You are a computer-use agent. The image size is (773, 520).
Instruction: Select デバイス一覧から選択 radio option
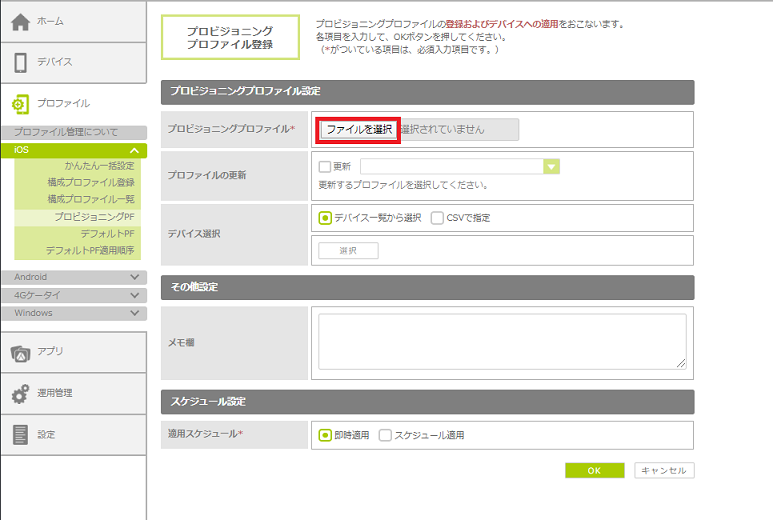coord(325,218)
